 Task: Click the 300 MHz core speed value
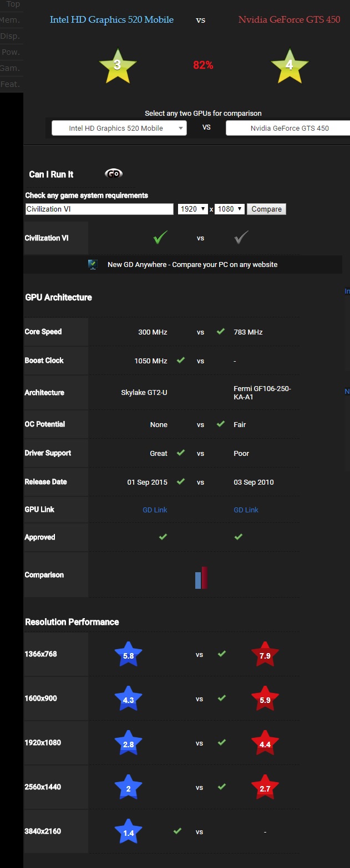pyautogui.click(x=153, y=332)
